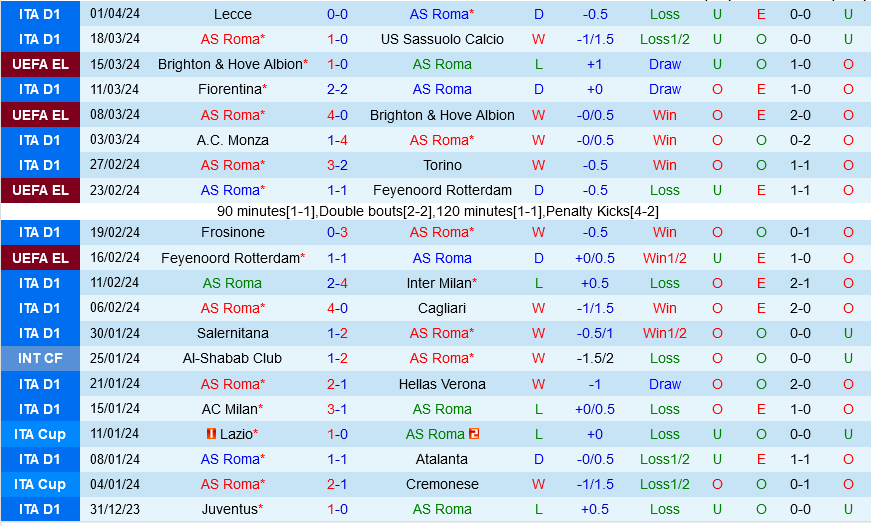Click the Feyenoord Rotterdam away team link
Viewport: 871px width, 526px height.
pos(442,190)
